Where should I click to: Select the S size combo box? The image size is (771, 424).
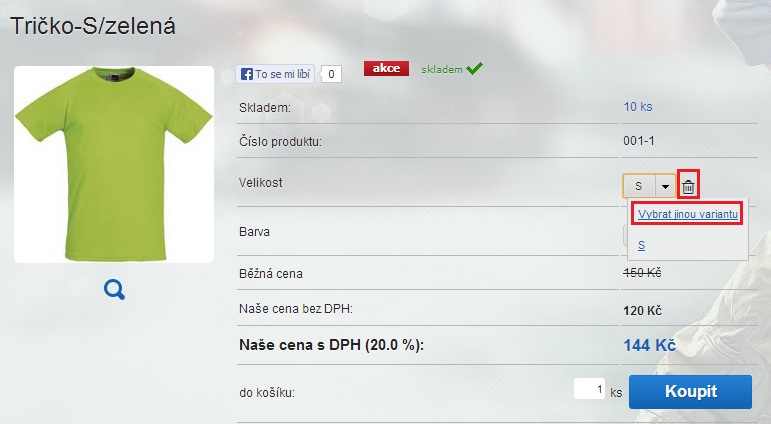[x=649, y=186]
